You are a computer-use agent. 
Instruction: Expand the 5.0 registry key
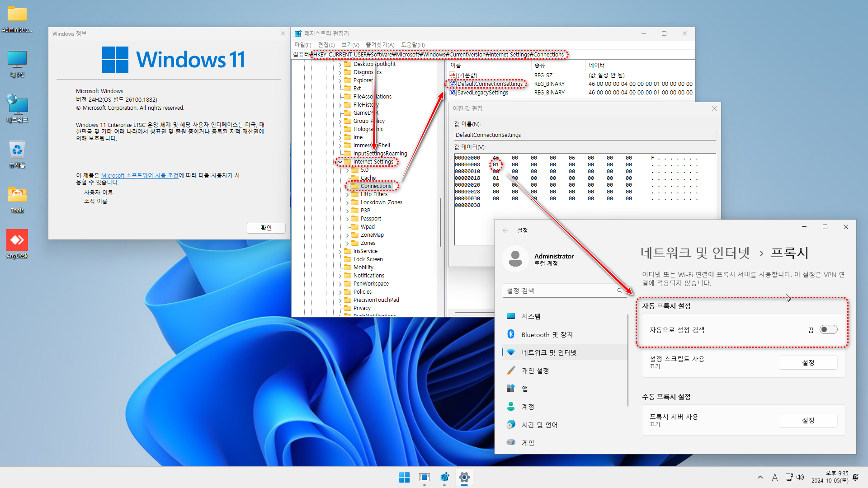click(348, 170)
